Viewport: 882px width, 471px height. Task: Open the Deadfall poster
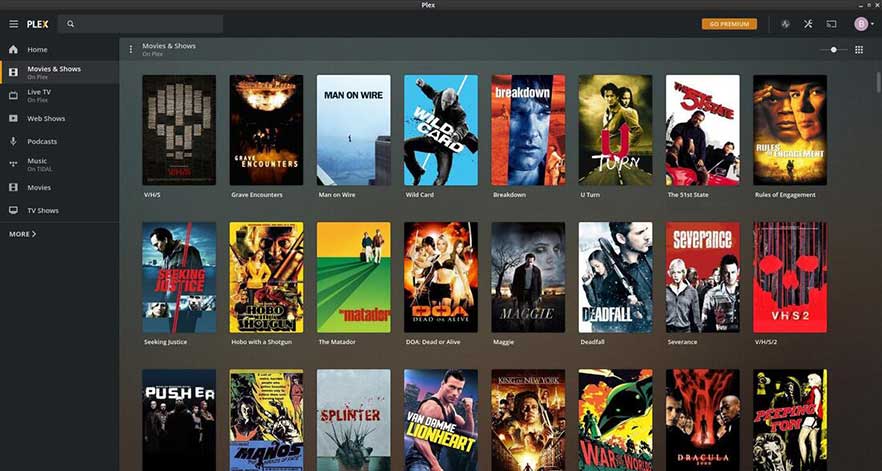pyautogui.click(x=615, y=277)
